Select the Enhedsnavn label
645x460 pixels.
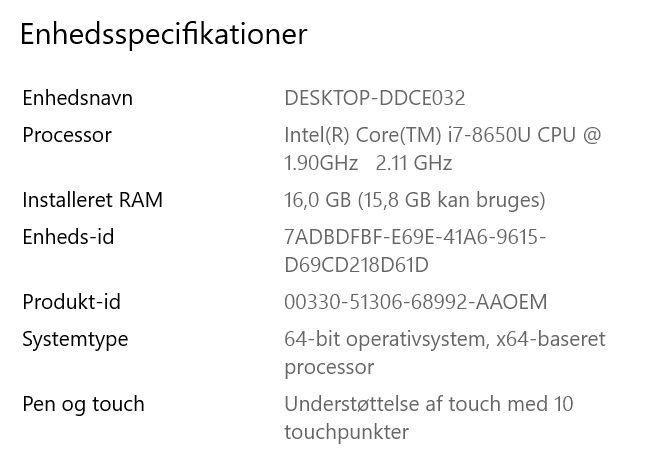tap(77, 98)
